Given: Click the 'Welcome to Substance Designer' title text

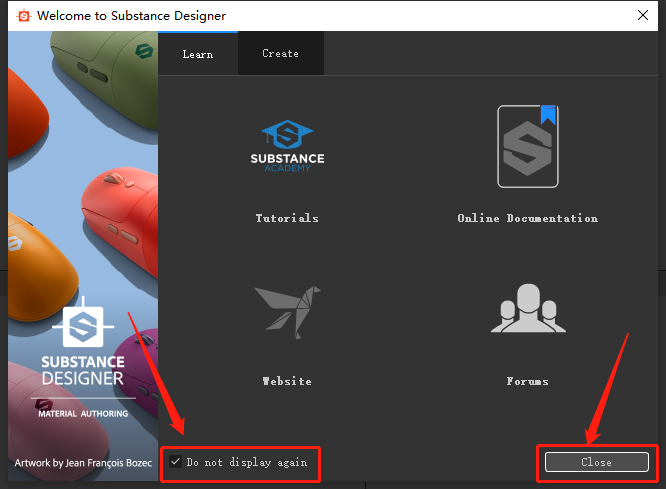Looking at the screenshot, I should [x=131, y=16].
